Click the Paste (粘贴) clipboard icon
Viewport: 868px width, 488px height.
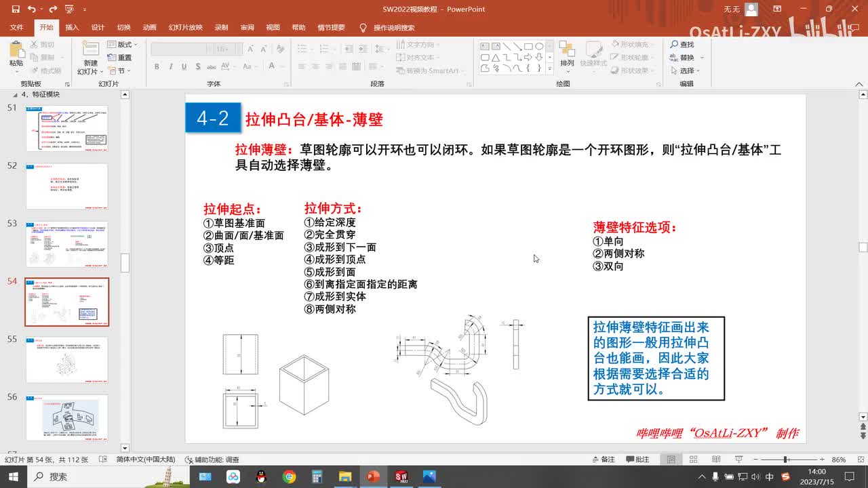click(16, 49)
